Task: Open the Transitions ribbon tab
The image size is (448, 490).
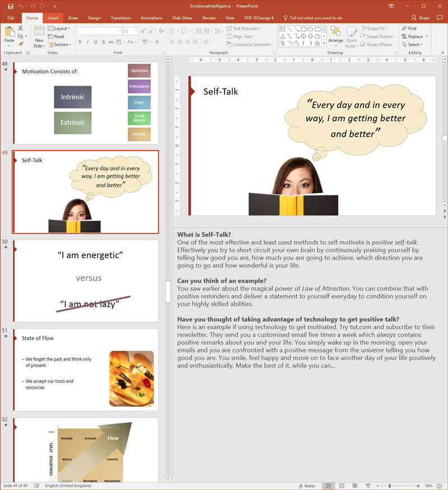Action: [x=120, y=18]
